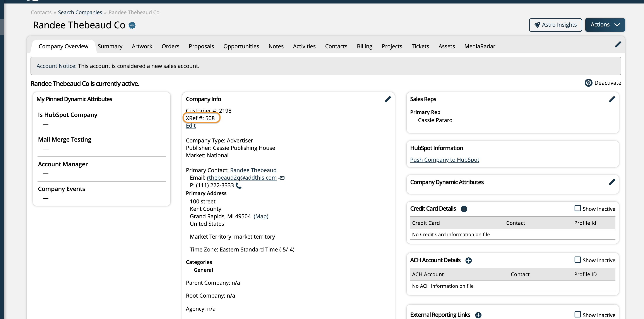
Task: Click Is HubSpot Company attribute
Action: (x=67, y=115)
